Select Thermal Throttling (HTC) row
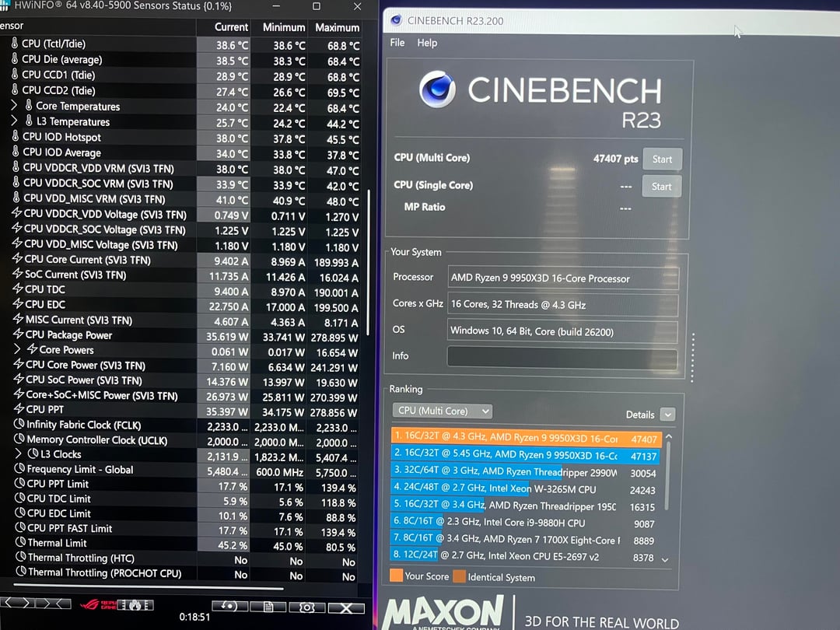The image size is (840, 630). point(185,558)
